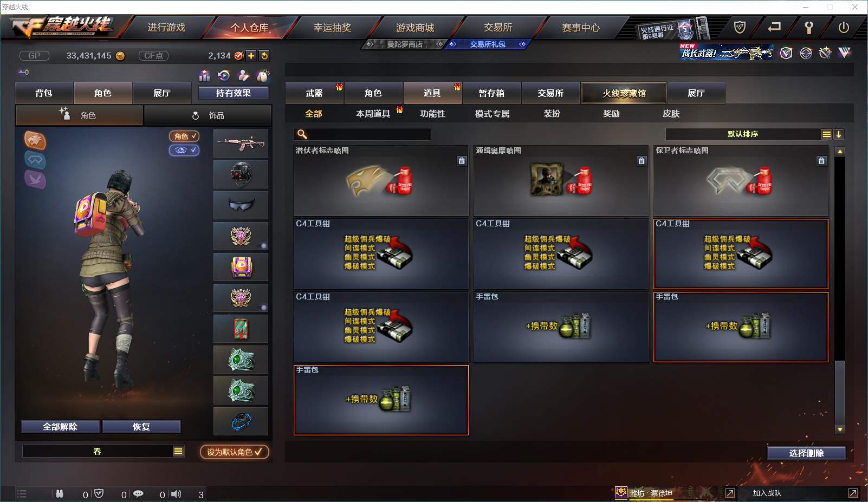Toggle the 角色 checkmark option
868x502 pixels.
click(184, 136)
